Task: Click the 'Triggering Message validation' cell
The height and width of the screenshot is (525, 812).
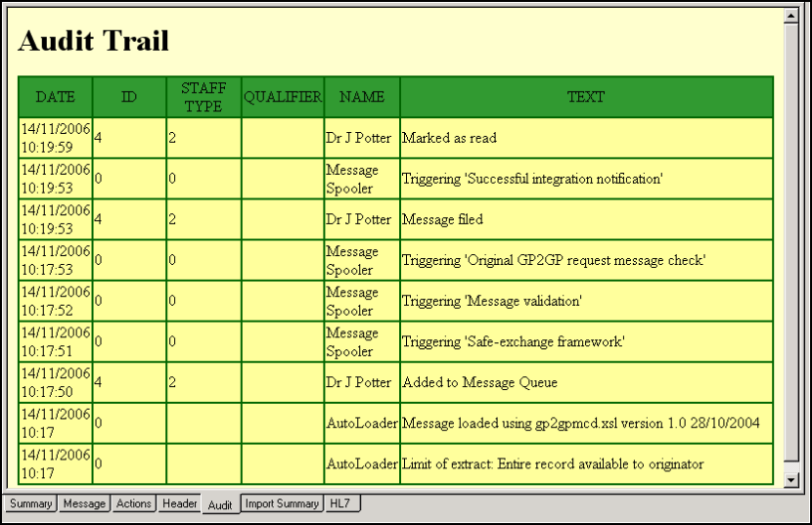Action: pyautogui.click(x=492, y=301)
